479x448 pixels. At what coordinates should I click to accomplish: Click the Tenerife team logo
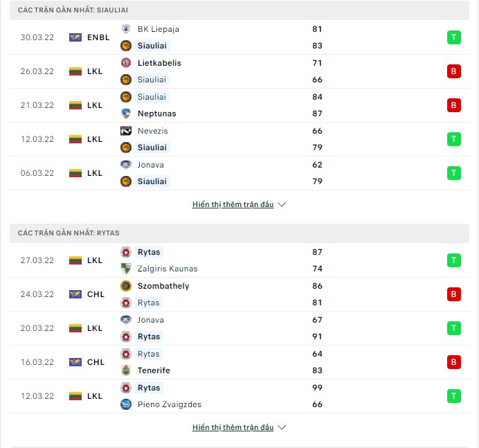(x=126, y=370)
